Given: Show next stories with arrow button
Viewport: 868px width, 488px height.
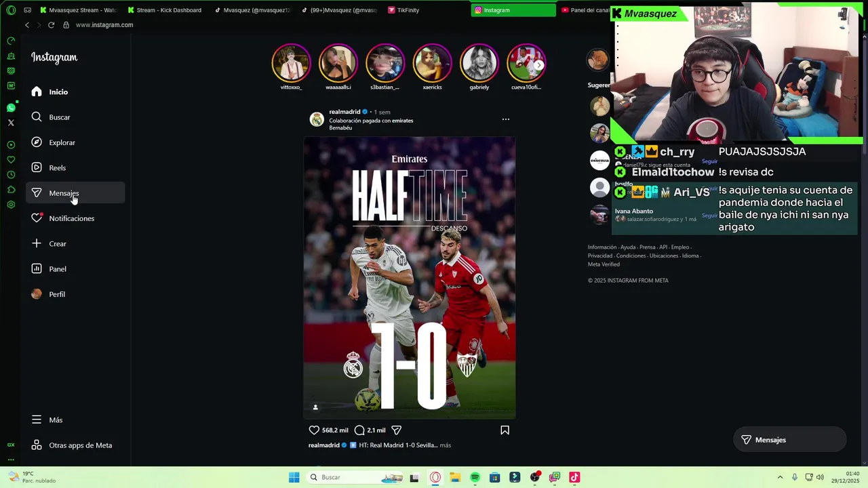Looking at the screenshot, I should click(538, 65).
